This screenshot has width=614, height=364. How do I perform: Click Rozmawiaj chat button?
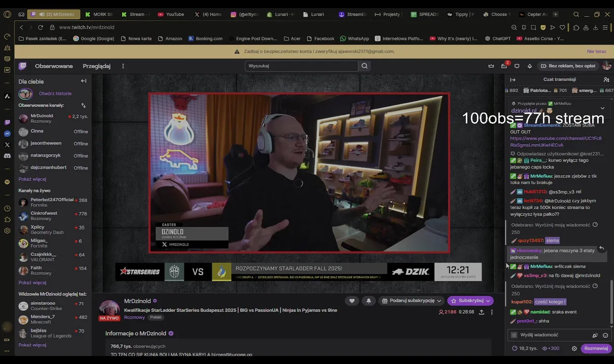[x=596, y=348]
